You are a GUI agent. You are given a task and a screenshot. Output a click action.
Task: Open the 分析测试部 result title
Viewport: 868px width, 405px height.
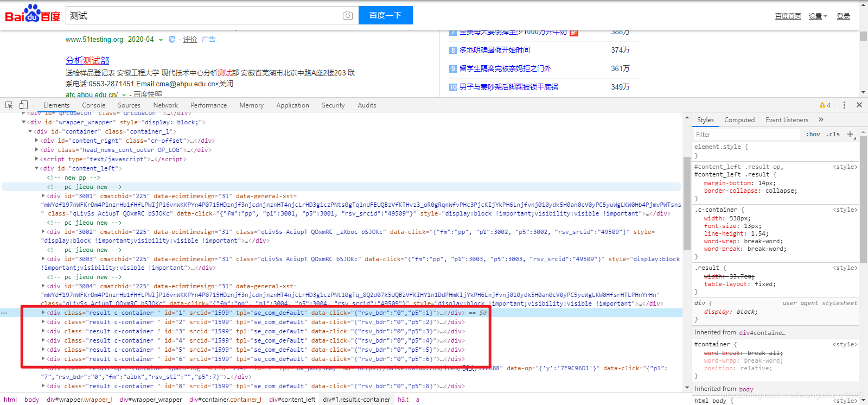[x=87, y=60]
